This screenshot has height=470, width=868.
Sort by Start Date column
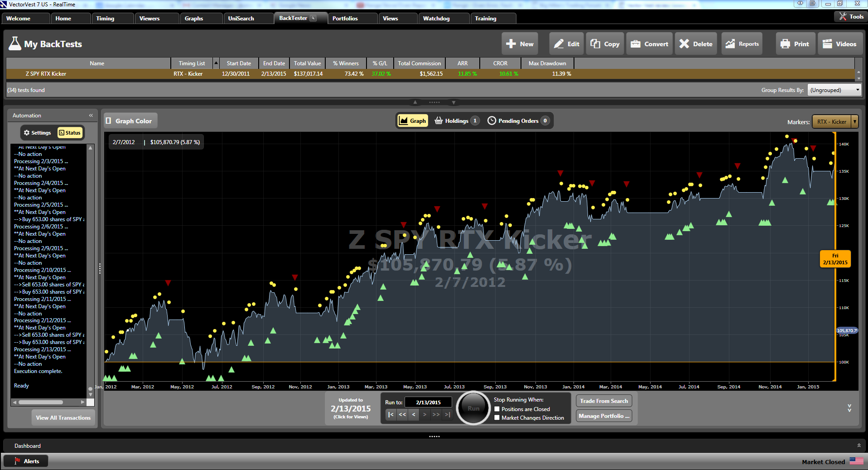(x=239, y=63)
